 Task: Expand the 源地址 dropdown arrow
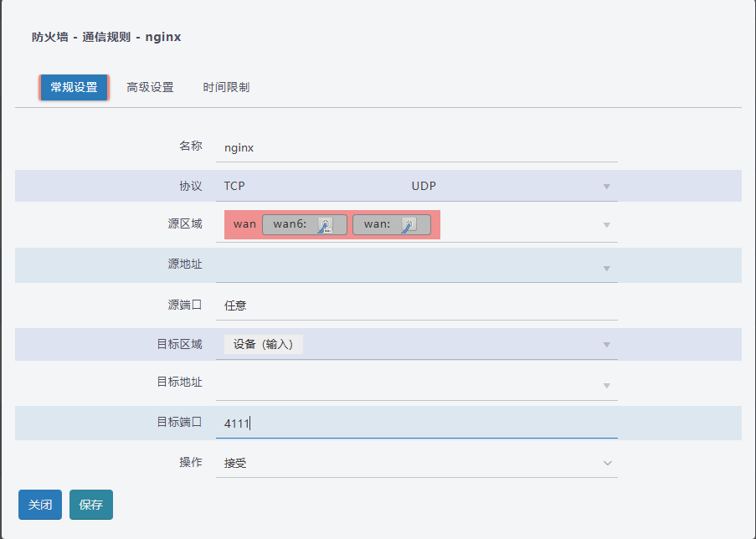click(606, 269)
